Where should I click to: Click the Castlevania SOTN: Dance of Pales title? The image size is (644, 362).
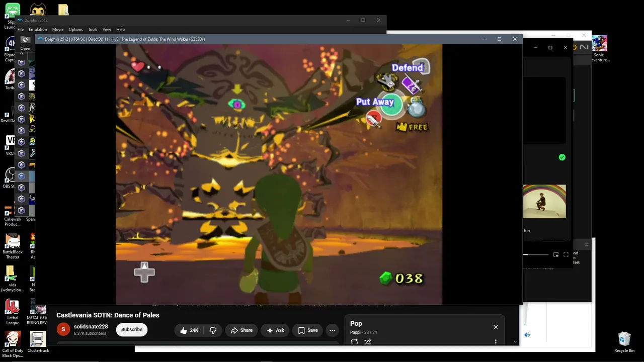(108, 315)
